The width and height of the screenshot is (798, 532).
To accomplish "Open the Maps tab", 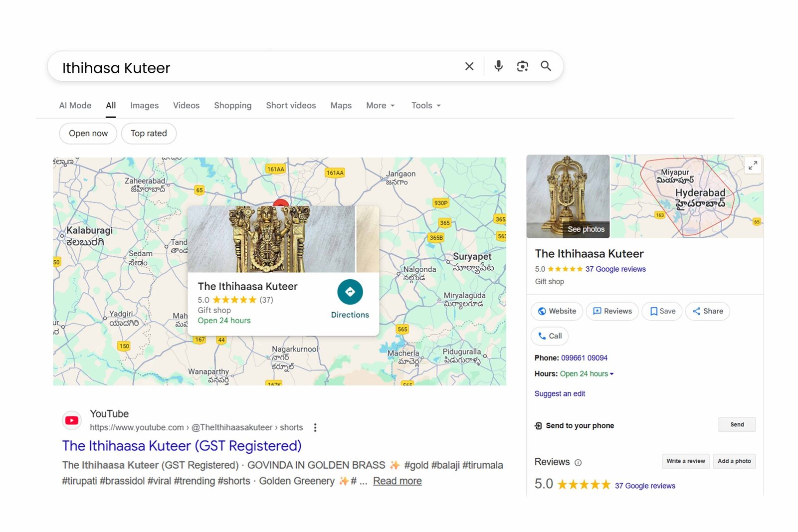I will tap(341, 105).
